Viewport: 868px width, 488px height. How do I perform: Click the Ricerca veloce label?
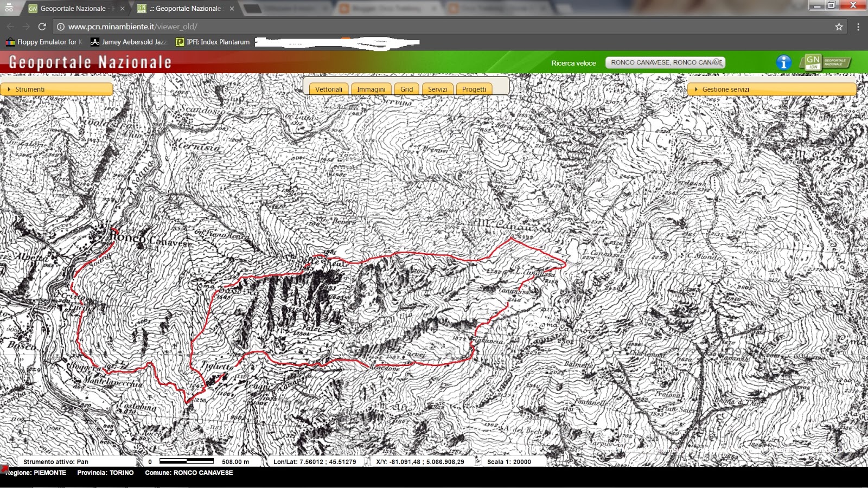pos(573,63)
